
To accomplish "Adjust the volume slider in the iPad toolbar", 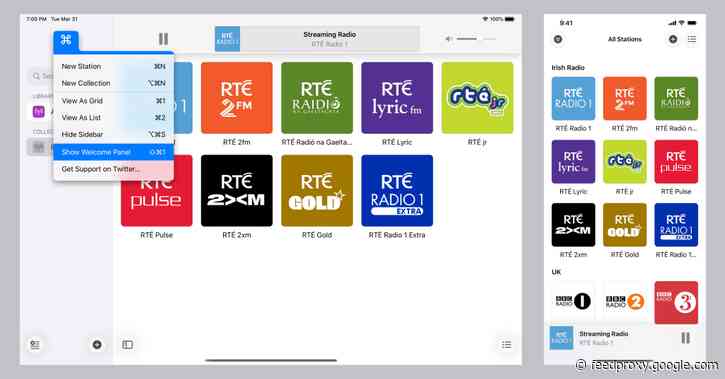I will click(475, 39).
